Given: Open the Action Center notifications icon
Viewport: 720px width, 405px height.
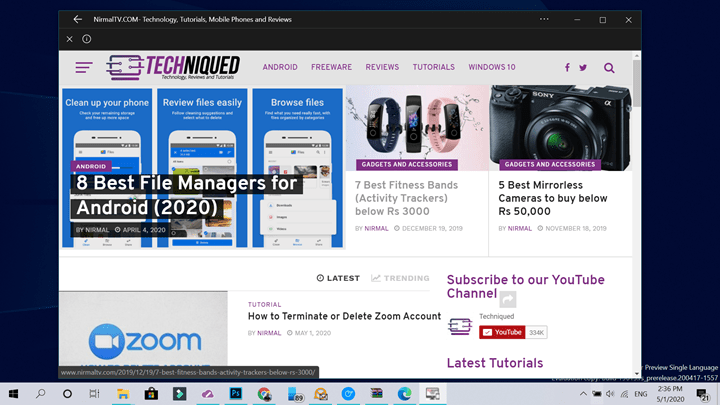Looking at the screenshot, I should 702,394.
